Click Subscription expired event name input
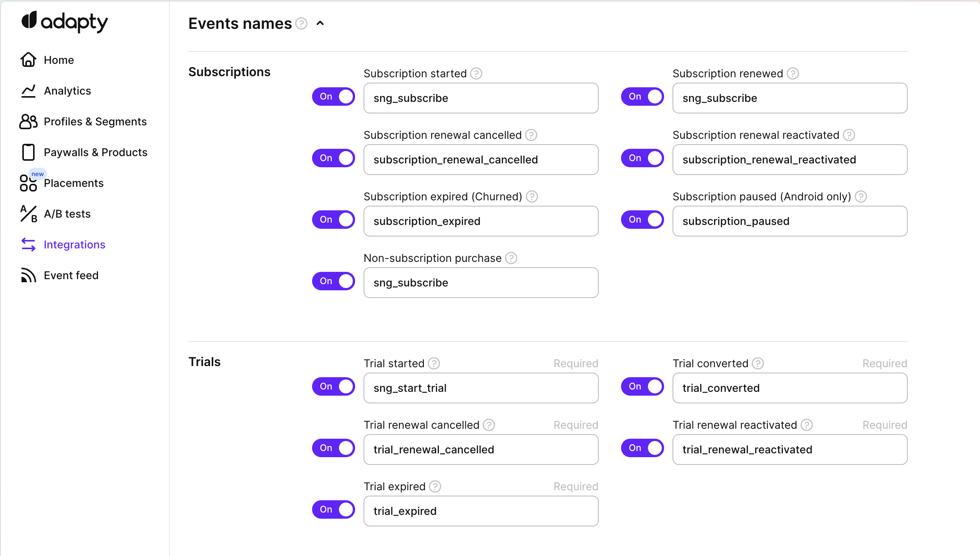 click(481, 221)
